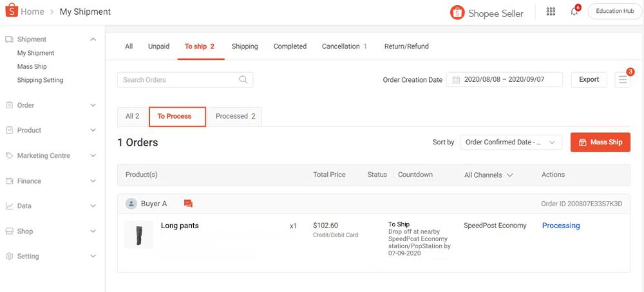This screenshot has width=644, height=292.
Task: Switch to the Completed tab
Action: coord(290,46)
